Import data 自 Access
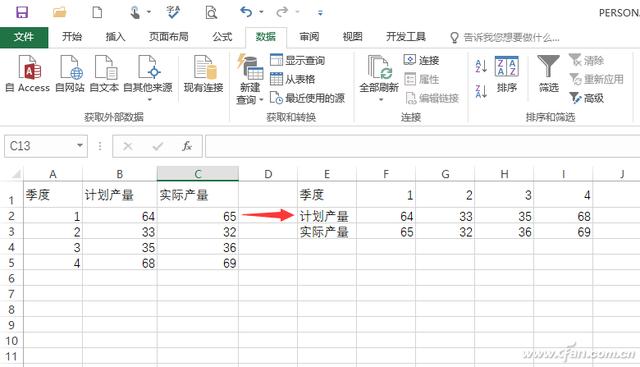This screenshot has height=367, width=640. point(28,73)
